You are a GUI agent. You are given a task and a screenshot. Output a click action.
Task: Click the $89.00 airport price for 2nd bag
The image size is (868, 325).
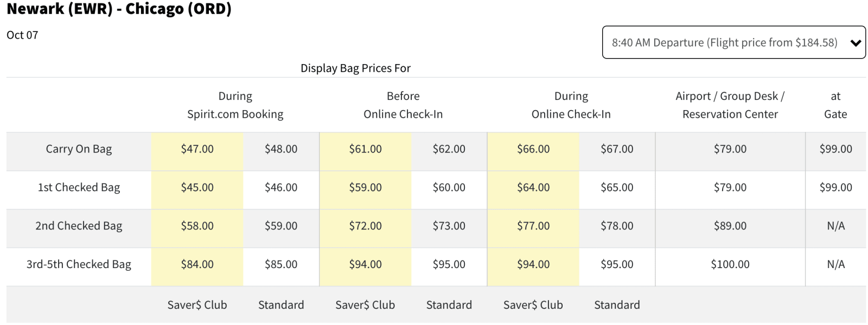(x=730, y=226)
